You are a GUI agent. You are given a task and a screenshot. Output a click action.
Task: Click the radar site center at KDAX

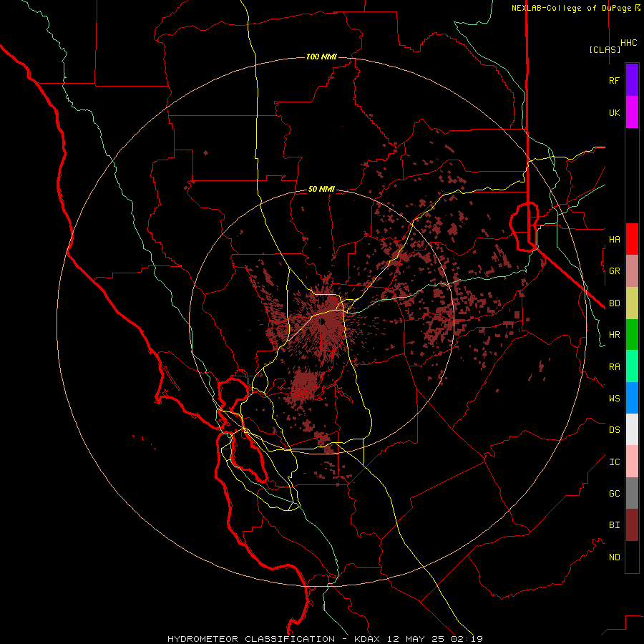[322, 321]
